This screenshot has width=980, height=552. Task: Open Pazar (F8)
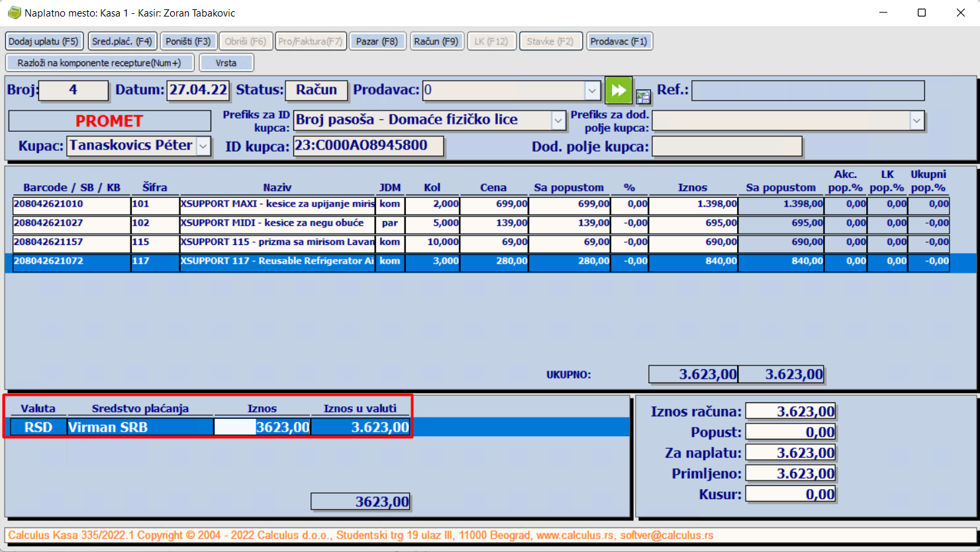(x=377, y=41)
